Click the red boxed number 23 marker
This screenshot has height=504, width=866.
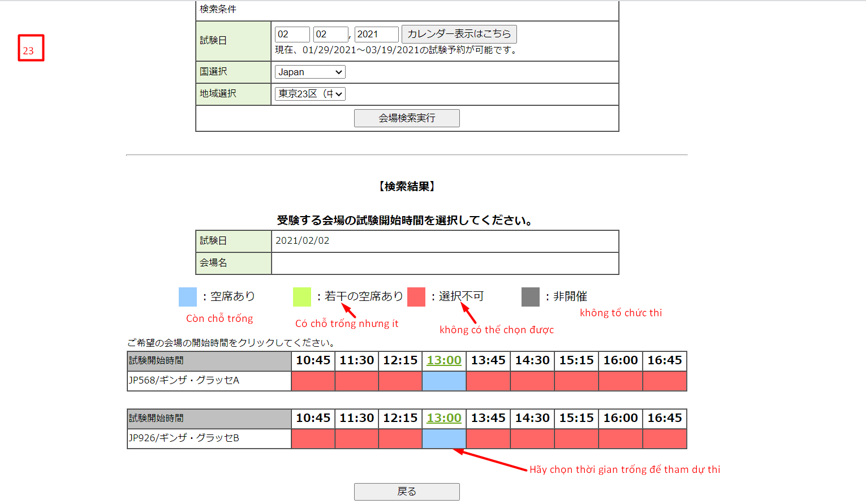point(31,48)
